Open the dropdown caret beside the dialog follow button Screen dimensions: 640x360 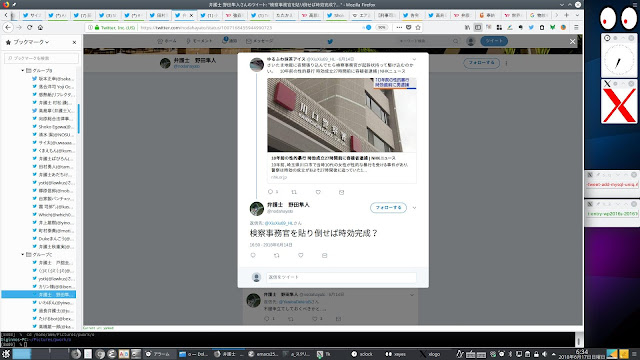tap(414, 208)
